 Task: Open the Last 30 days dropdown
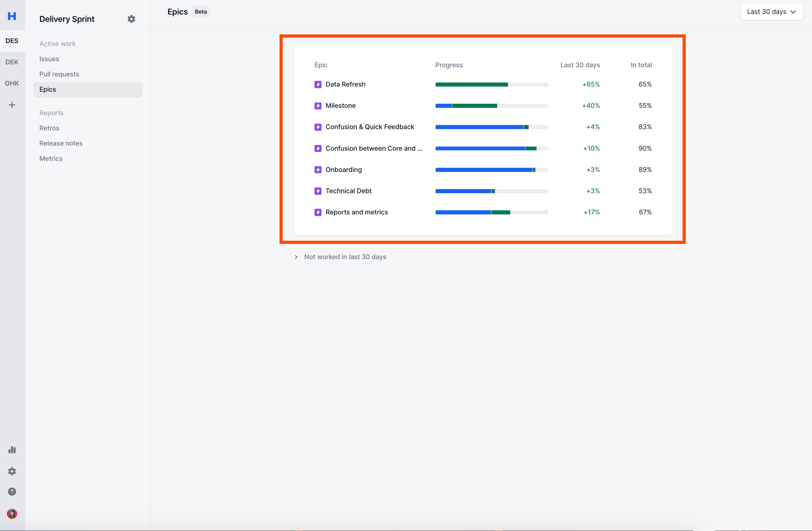tap(771, 12)
